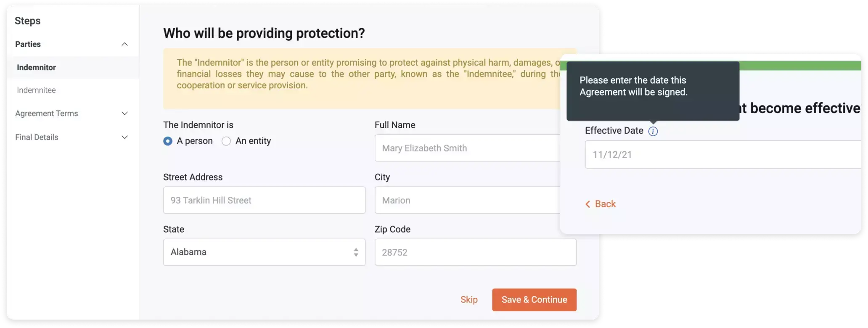Click into the Street Address field
Viewport: 868px width, 328px height.
(264, 200)
